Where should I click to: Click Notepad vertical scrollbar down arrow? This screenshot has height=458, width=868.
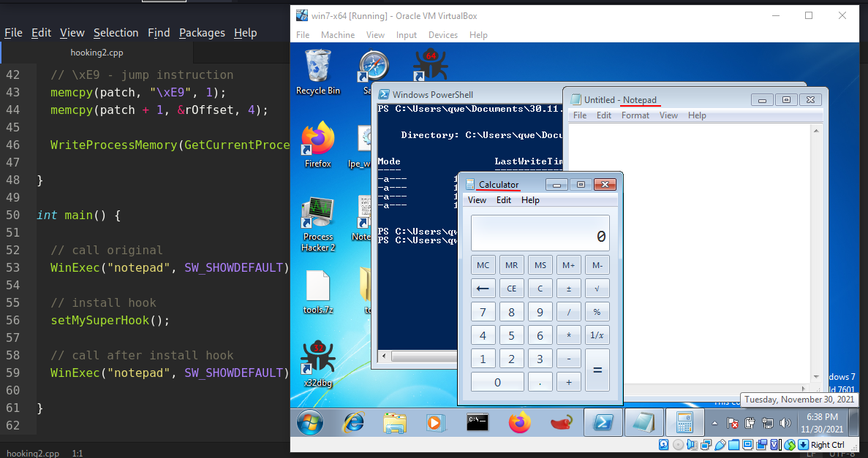click(x=816, y=377)
